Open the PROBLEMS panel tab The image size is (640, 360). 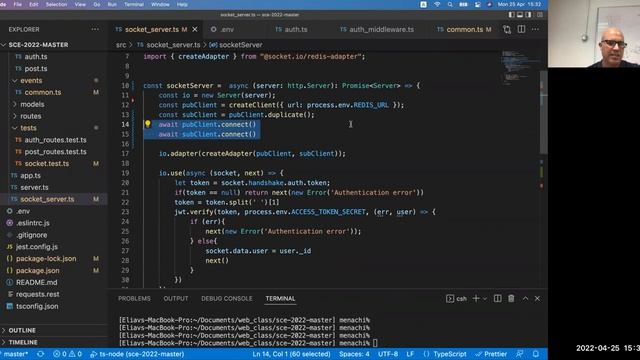pos(134,299)
